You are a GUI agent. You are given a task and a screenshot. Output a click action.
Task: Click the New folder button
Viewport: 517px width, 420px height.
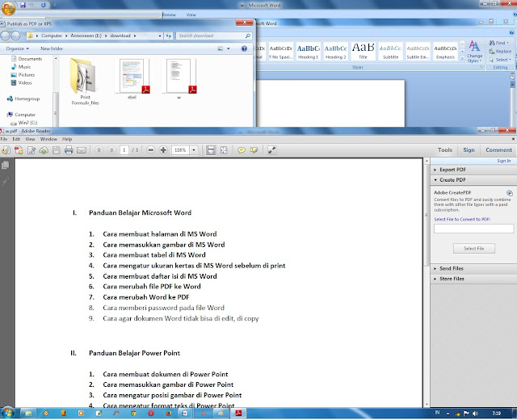52,48
